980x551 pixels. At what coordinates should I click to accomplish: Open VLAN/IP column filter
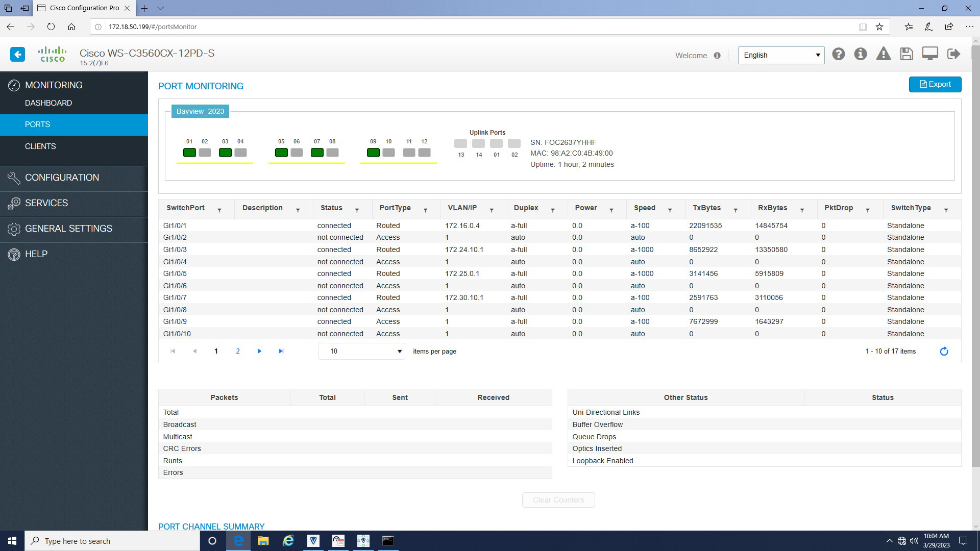coord(492,210)
